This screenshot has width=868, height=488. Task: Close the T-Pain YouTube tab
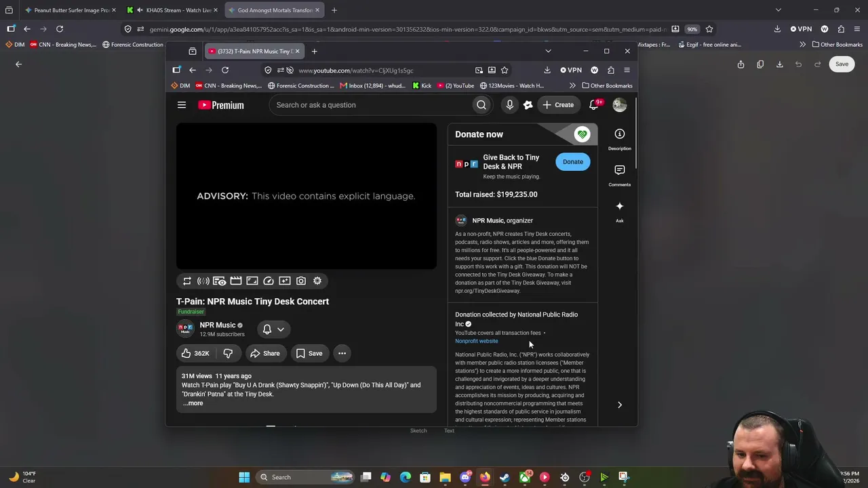coord(297,52)
